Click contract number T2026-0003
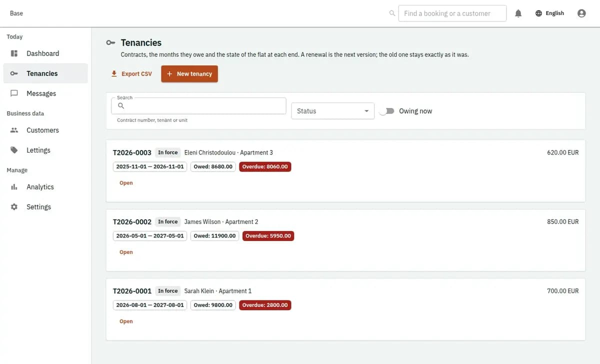This screenshot has width=600, height=364. pyautogui.click(x=132, y=152)
